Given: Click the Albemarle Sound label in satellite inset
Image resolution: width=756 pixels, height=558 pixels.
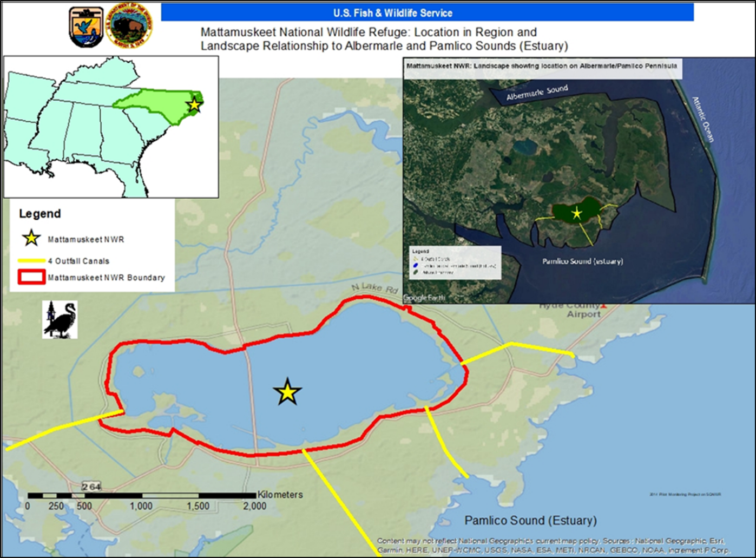Looking at the screenshot, I should click(x=537, y=93).
